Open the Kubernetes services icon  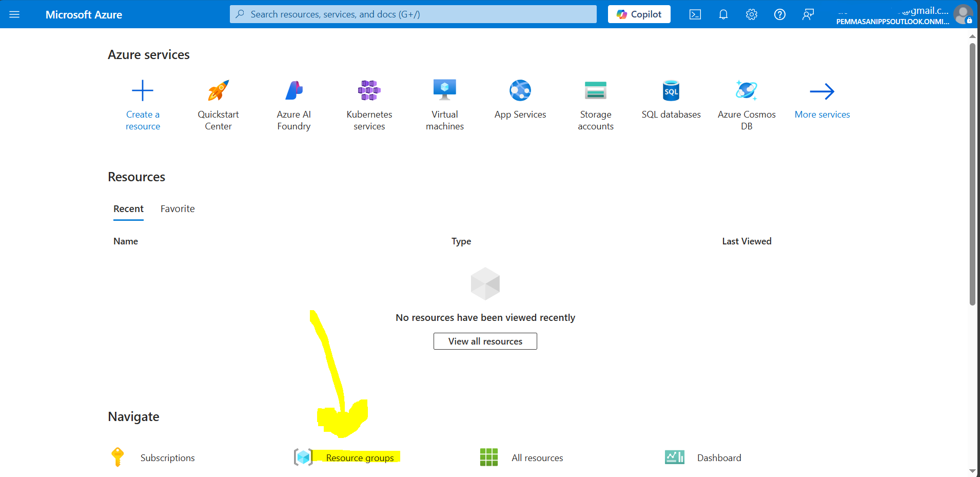click(x=369, y=91)
